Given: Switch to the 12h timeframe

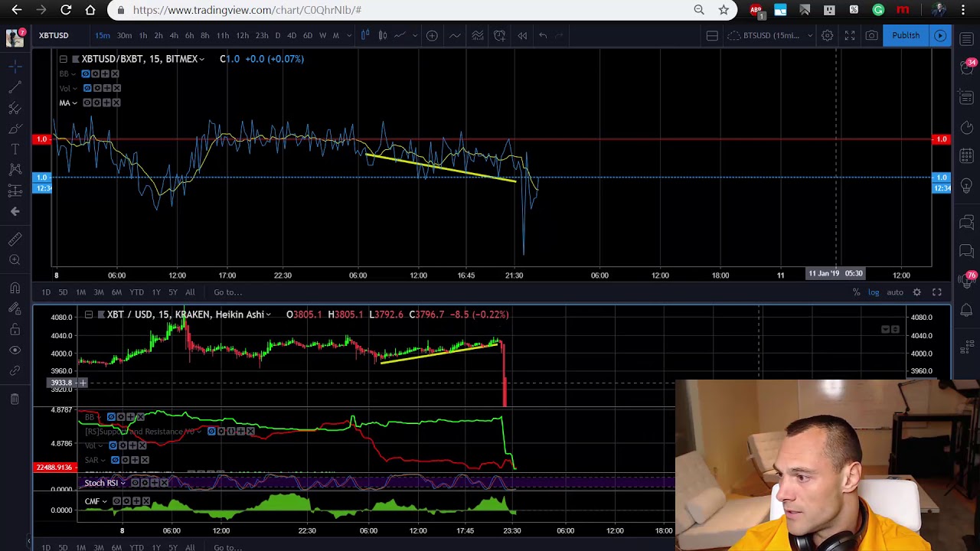Looking at the screenshot, I should point(242,35).
